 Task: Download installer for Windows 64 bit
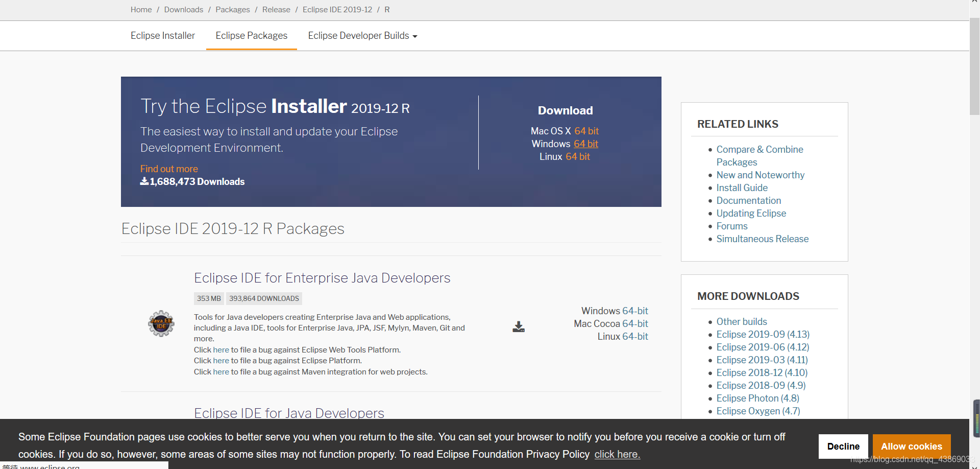pos(586,144)
